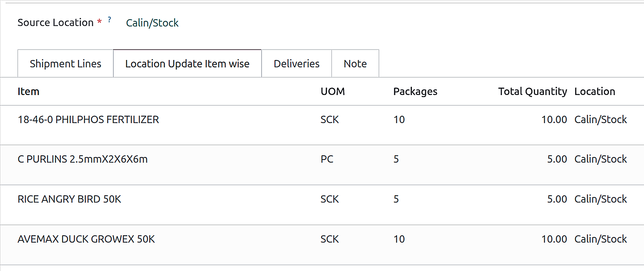Click the Calin/Stock source location link
The width and height of the screenshot is (644, 271).
pos(152,23)
